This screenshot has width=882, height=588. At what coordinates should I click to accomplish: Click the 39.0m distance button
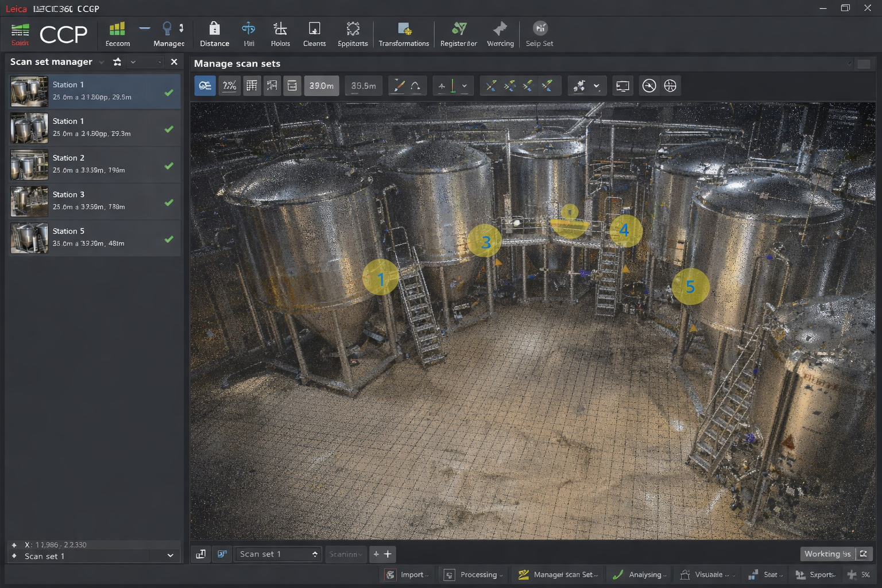pyautogui.click(x=321, y=86)
